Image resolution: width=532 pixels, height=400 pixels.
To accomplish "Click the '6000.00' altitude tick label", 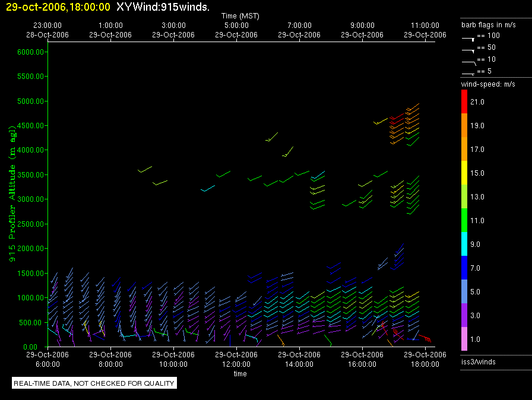I will coord(30,52).
